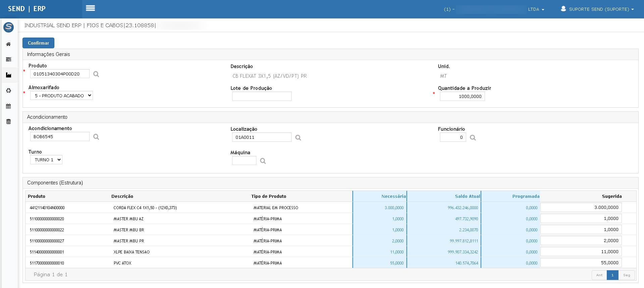This screenshot has width=644, height=288.
Task: Open the Almoxarifado dropdown
Action: click(61, 96)
